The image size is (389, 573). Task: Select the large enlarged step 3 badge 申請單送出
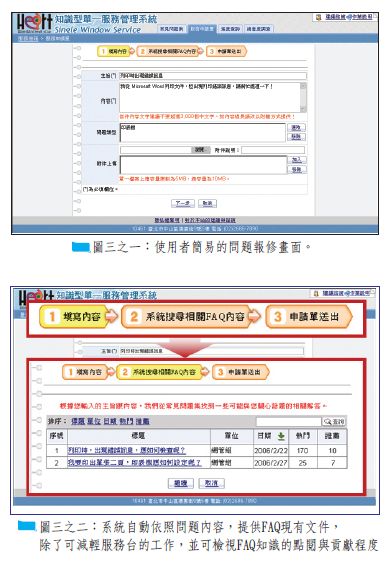click(309, 316)
